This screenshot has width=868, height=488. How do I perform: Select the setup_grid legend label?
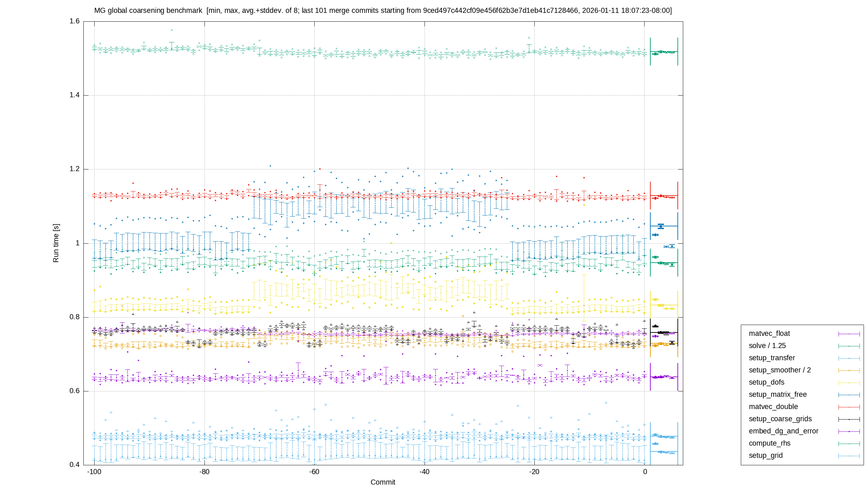coord(766,455)
